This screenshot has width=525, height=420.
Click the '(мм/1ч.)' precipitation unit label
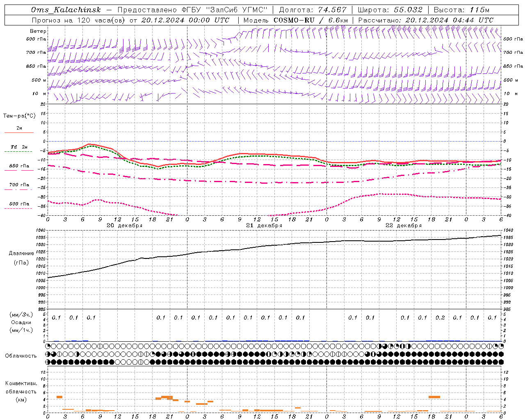click(x=21, y=330)
